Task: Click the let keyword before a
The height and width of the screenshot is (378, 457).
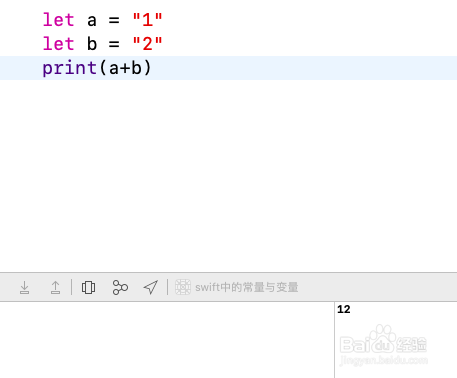Action: point(58,20)
